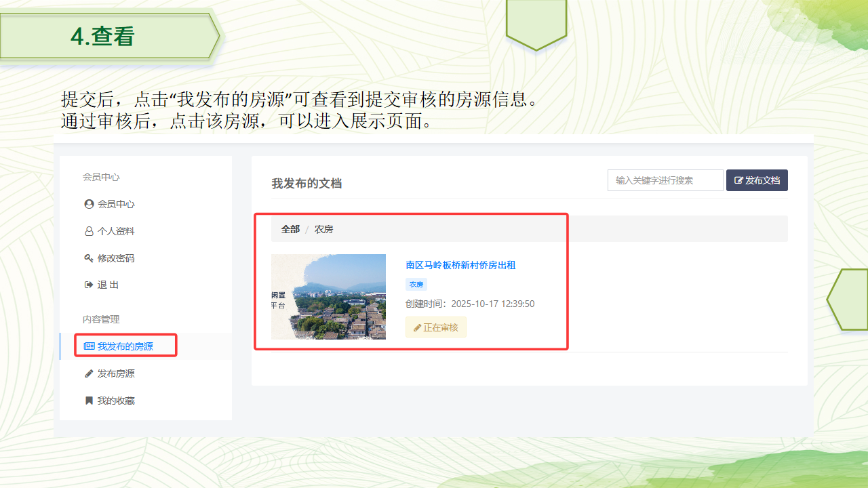
Task: Click the 我发布的房源 newspaper icon
Action: tap(89, 346)
